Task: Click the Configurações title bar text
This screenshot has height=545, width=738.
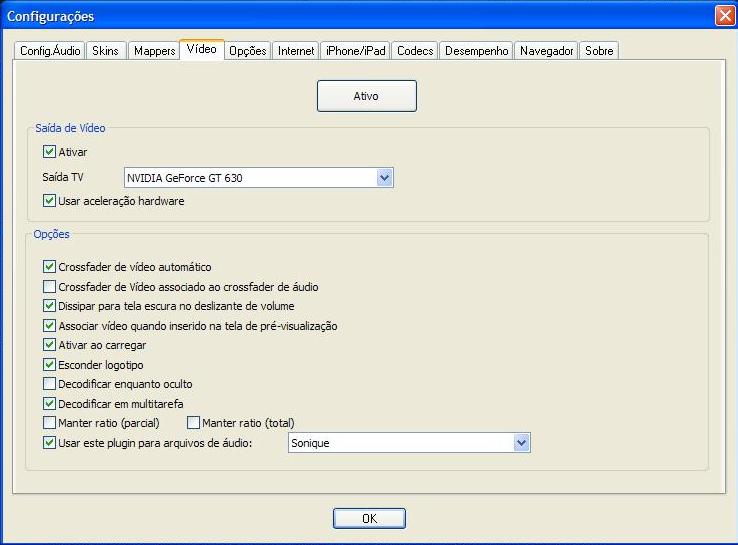Action: coord(50,16)
